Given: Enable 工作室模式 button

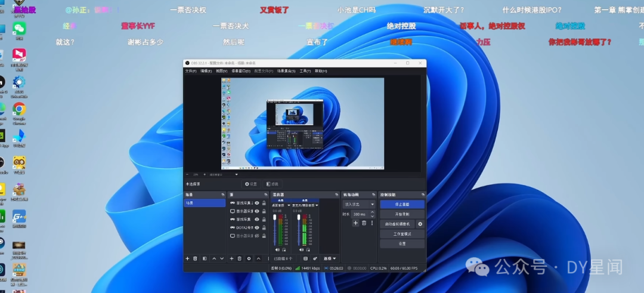Looking at the screenshot, I should (402, 234).
